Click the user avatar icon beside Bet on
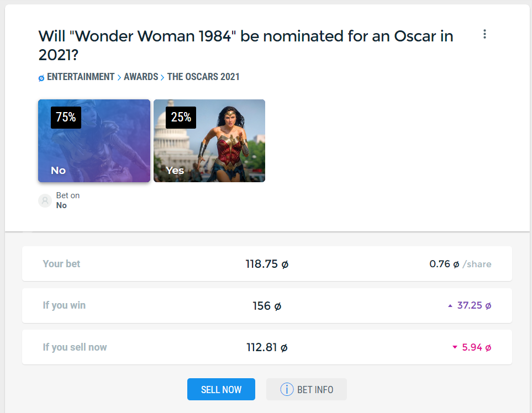Image resolution: width=532 pixels, height=413 pixels. pyautogui.click(x=45, y=201)
